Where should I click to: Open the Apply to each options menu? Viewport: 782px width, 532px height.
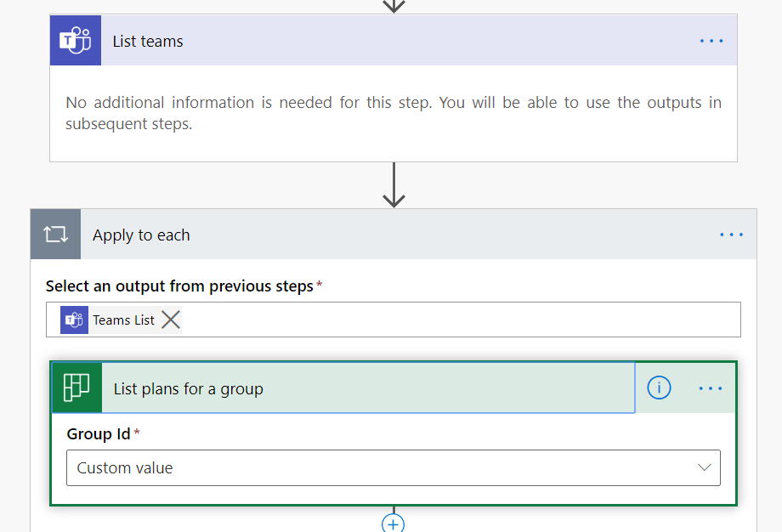tap(731, 235)
